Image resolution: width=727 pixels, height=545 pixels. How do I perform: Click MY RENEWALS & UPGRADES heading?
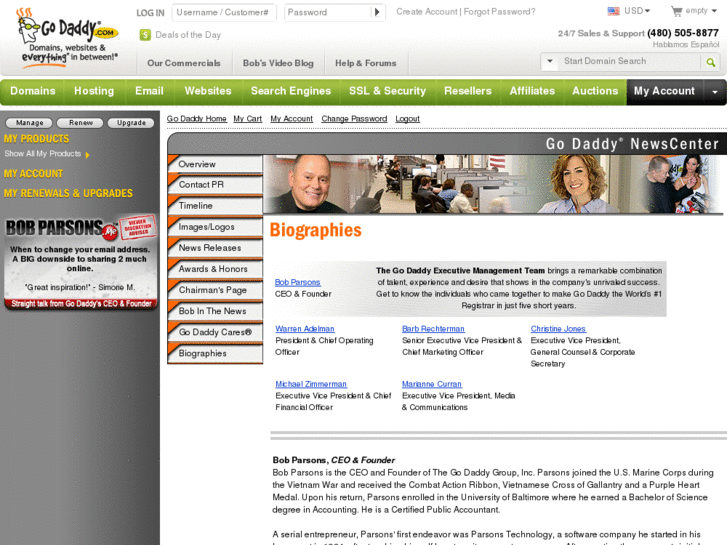[x=68, y=193]
